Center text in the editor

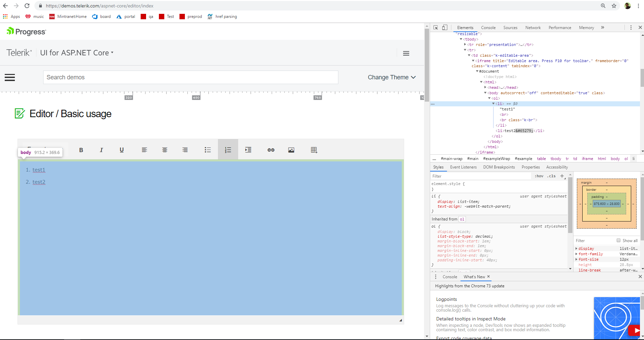[165, 150]
